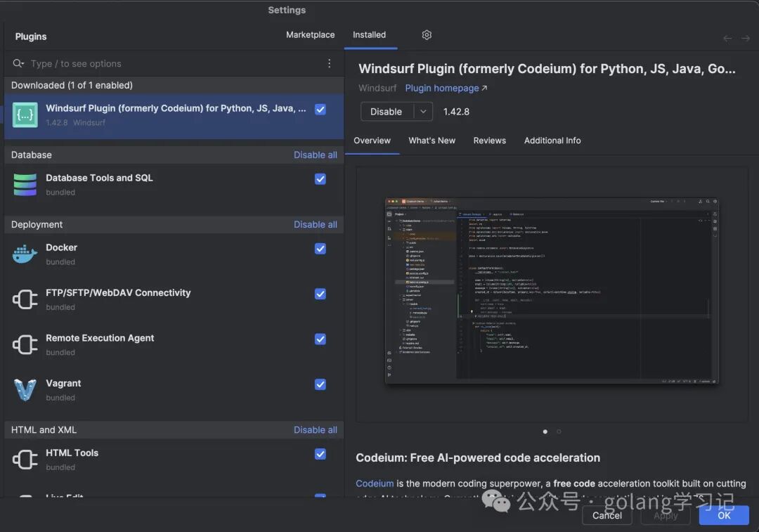Switch to the Marketplace tab
Viewport: 759px width, 532px height.
tap(310, 35)
